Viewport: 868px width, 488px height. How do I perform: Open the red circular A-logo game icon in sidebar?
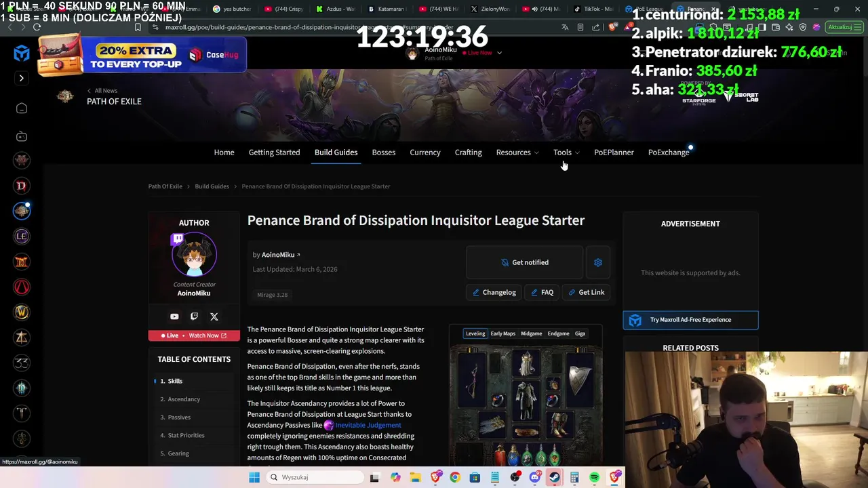point(22,287)
